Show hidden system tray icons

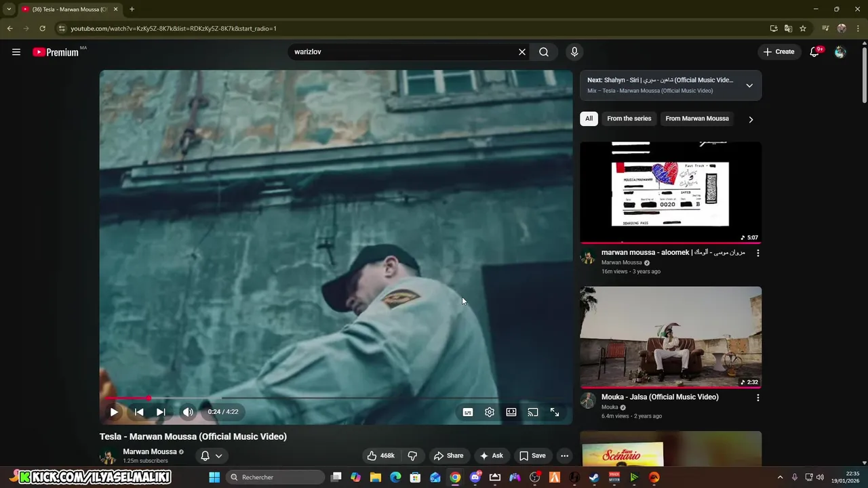click(780, 477)
